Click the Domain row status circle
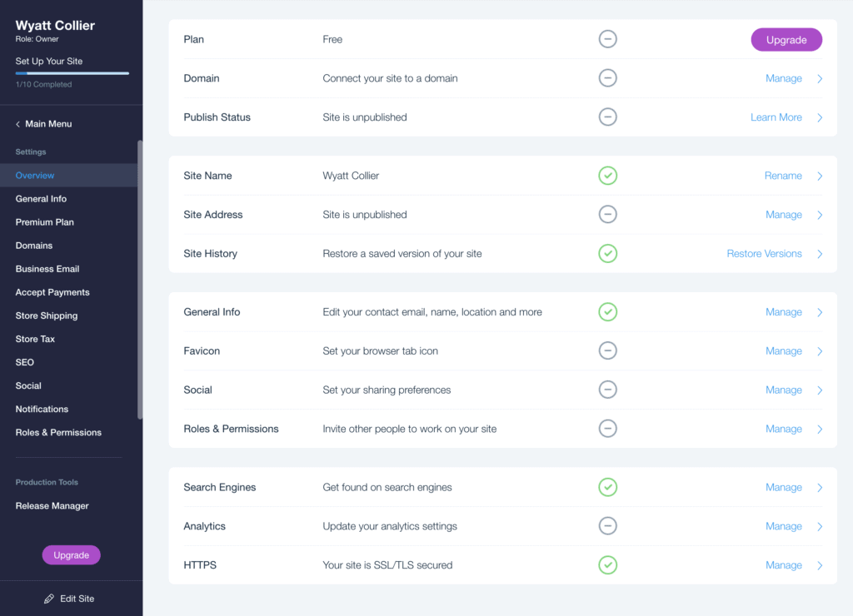 [x=607, y=77]
